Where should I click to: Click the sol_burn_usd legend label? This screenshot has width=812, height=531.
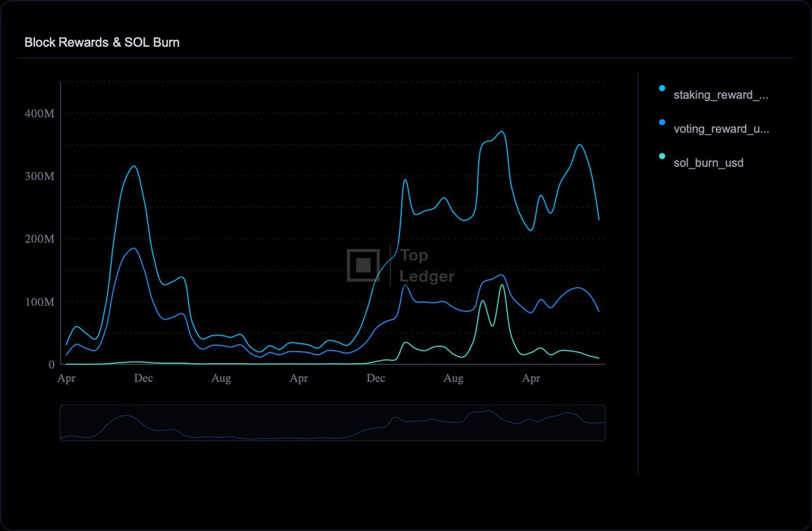pos(708,163)
